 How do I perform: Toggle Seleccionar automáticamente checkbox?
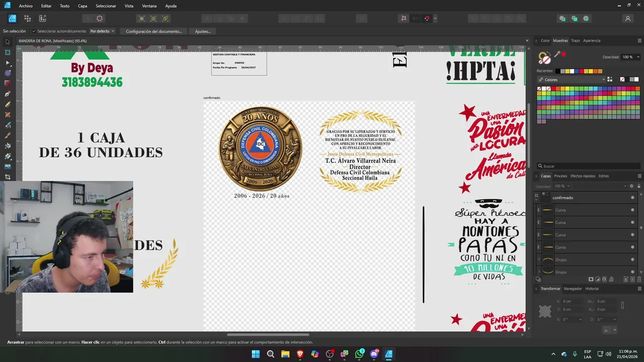(34, 31)
